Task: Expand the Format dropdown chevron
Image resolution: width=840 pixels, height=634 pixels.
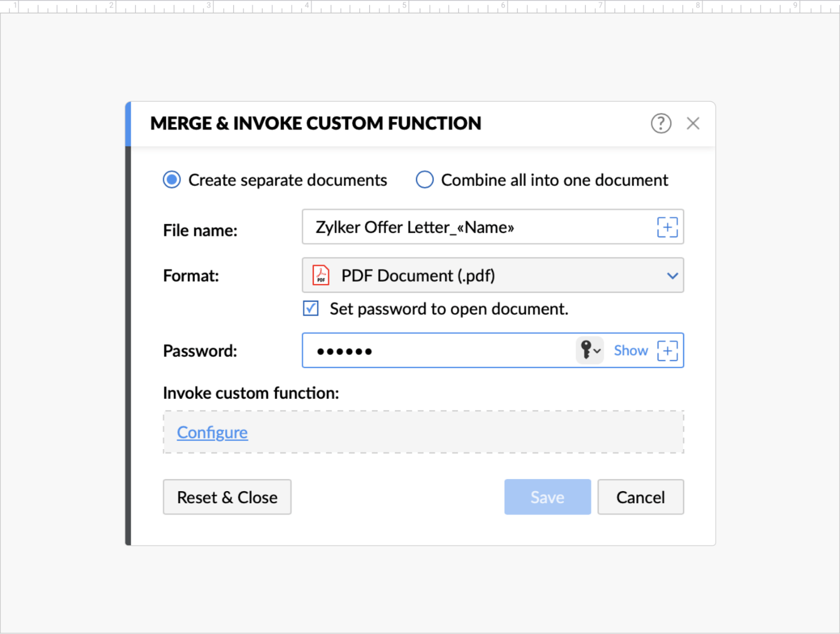Action: (672, 275)
